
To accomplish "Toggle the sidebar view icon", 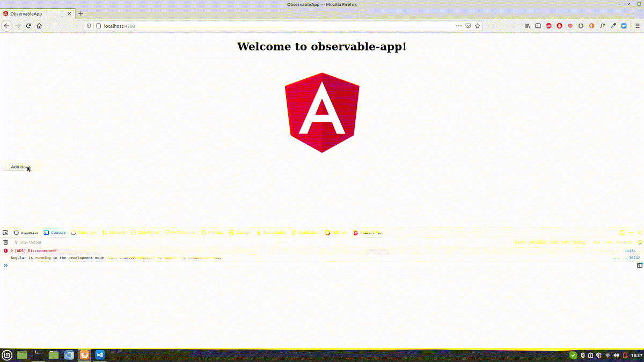I will [538, 26].
